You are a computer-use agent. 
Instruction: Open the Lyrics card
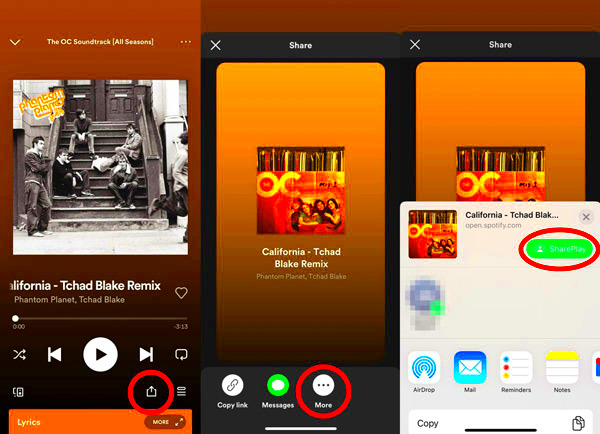click(100, 422)
